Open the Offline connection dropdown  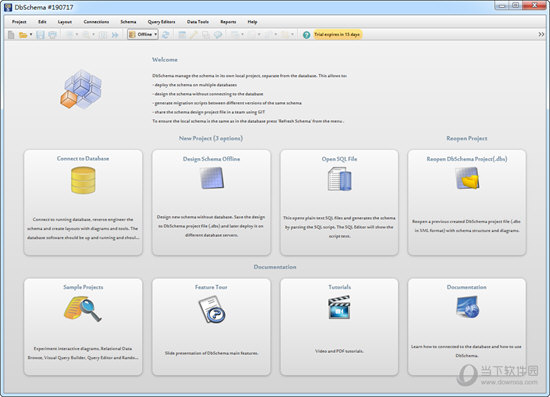[x=143, y=34]
